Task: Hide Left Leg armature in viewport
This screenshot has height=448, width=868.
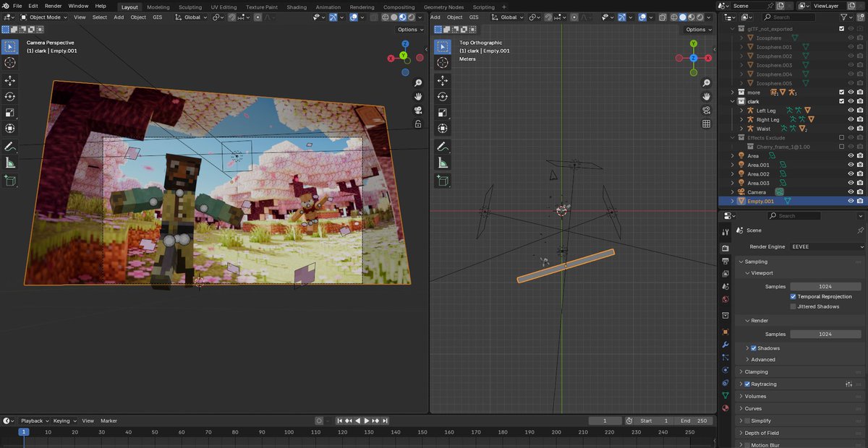Action: [851, 111]
